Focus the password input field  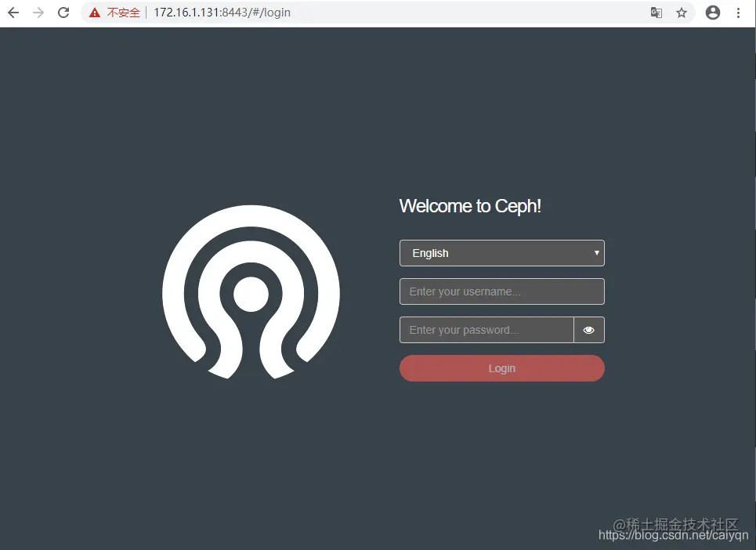tap(487, 330)
